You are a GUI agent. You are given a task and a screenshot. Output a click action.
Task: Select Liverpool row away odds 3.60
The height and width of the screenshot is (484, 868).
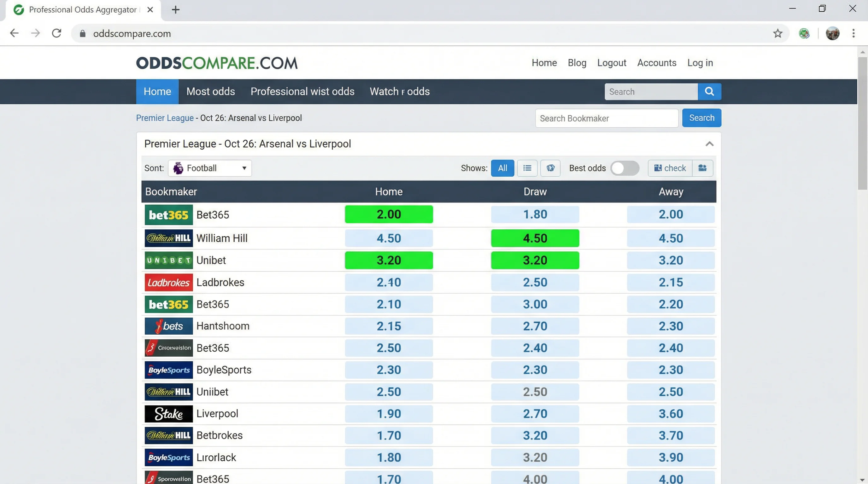click(x=671, y=414)
